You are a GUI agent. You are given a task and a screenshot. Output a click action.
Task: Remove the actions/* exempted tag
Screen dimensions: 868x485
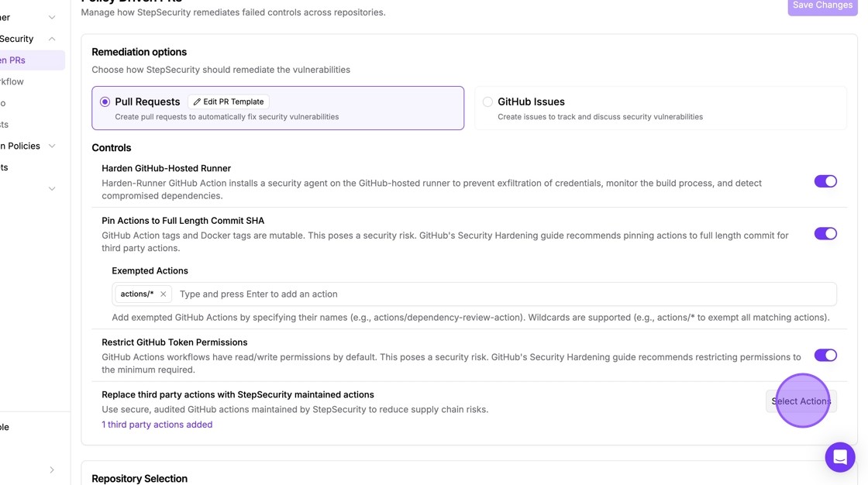pyautogui.click(x=163, y=294)
